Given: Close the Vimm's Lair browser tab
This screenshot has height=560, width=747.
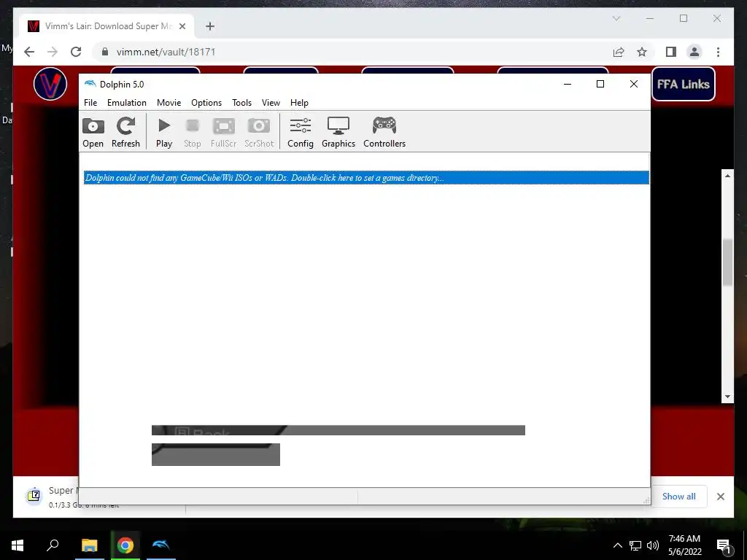Looking at the screenshot, I should point(182,26).
